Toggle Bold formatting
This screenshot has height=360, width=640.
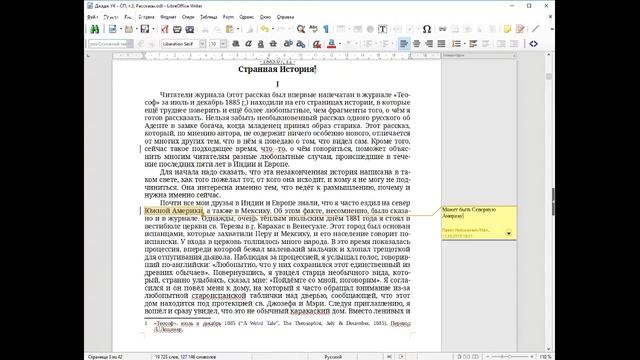(236, 44)
